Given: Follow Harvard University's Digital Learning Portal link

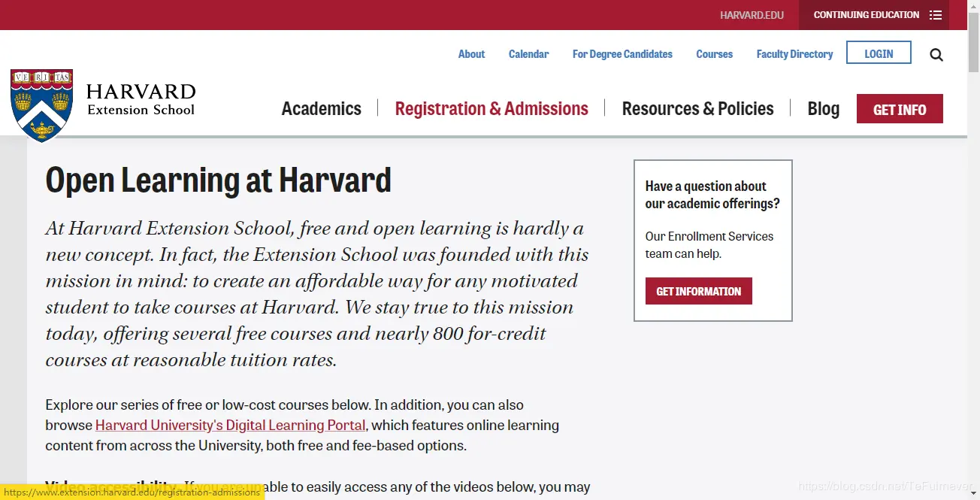Looking at the screenshot, I should [x=230, y=425].
